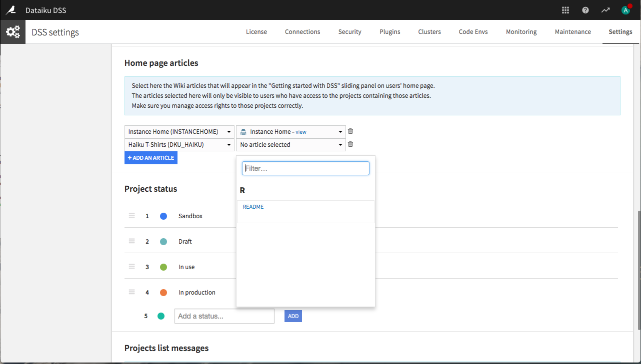Open the user avatar menu

coord(625,10)
